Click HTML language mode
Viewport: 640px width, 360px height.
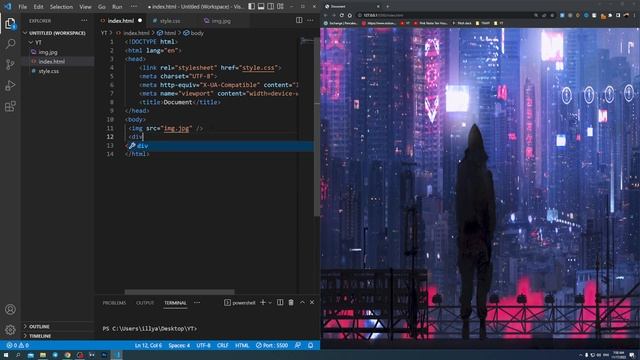click(242, 345)
